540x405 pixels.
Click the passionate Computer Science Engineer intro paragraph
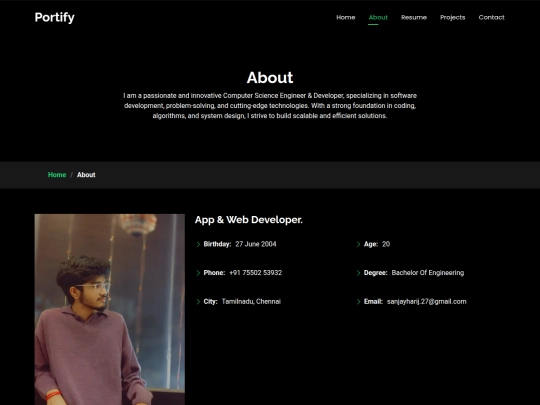(x=270, y=106)
